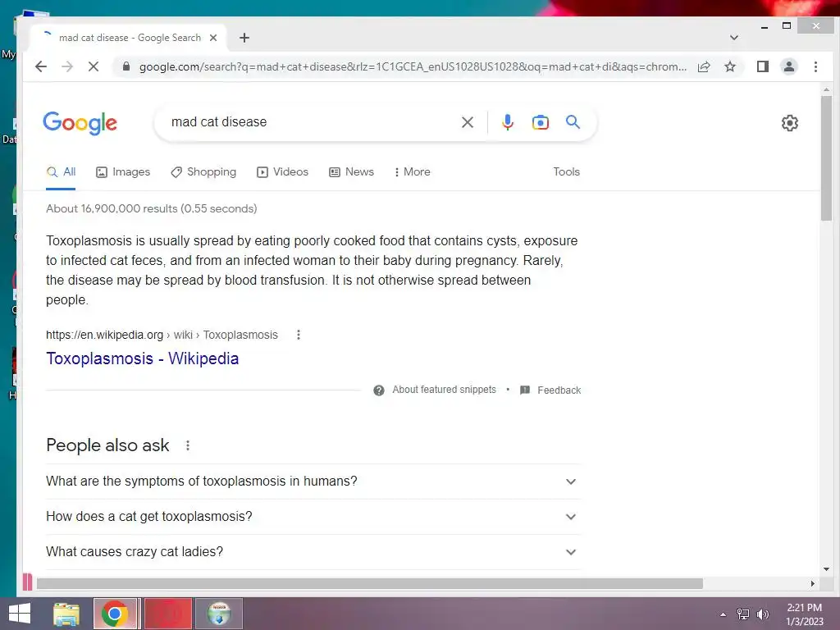
Task: Show hidden system tray icons
Action: [x=724, y=614]
